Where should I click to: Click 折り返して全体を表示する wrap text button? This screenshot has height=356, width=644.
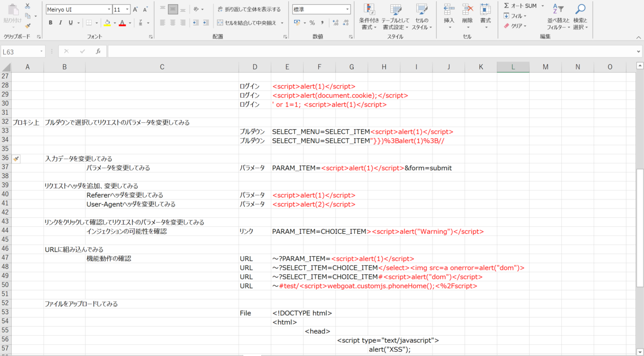point(249,9)
